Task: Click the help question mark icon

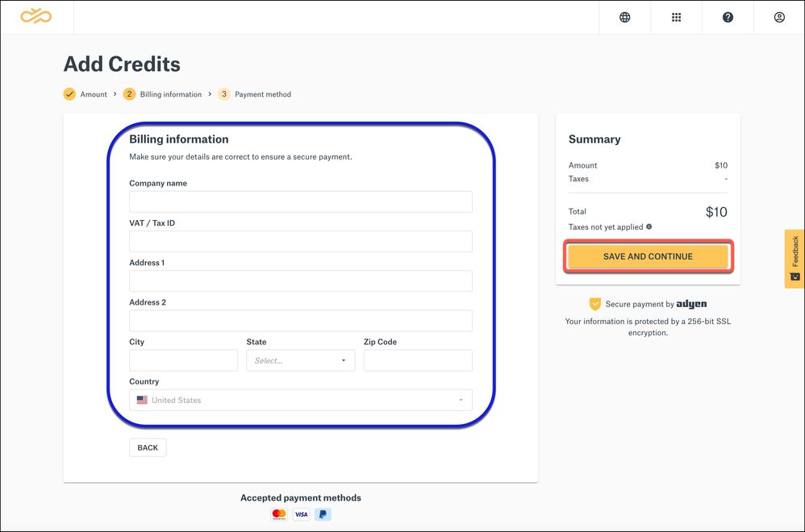Action: [728, 17]
